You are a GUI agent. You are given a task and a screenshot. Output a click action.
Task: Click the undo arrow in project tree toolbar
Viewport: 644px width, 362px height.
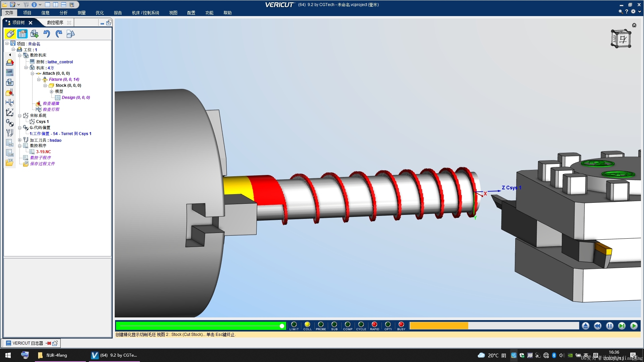[47, 34]
